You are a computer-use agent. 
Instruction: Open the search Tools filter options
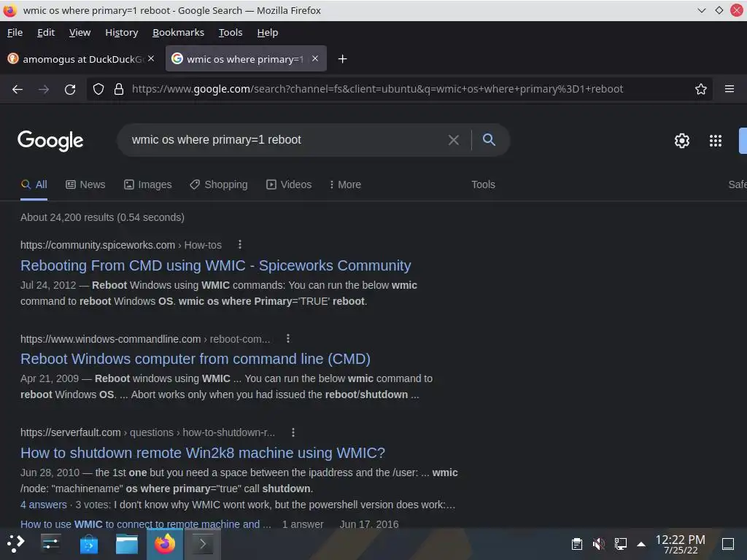tap(483, 184)
